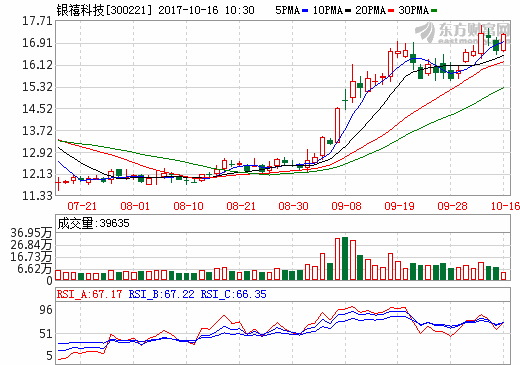Click price axis label 14.52

37,109
